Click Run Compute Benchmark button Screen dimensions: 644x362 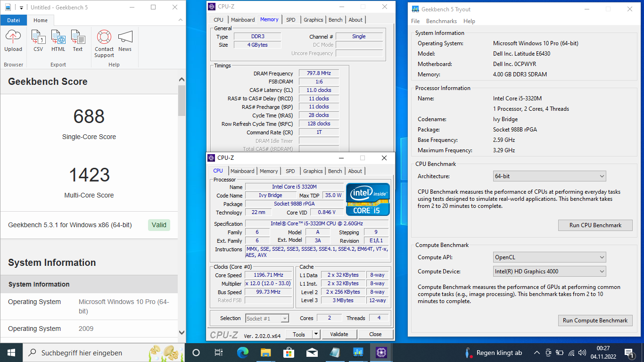(595, 321)
